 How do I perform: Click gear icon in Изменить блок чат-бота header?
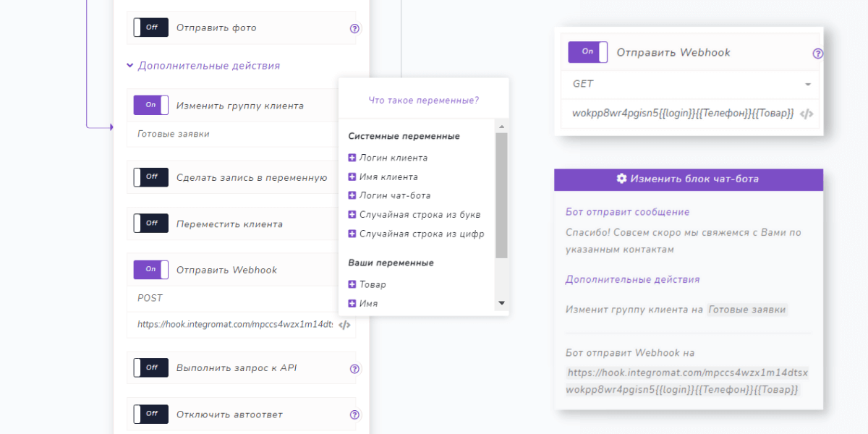621,179
